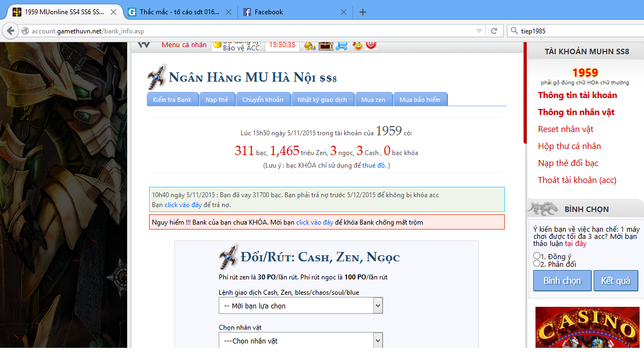Open the Mua bảo hiểm tab
This screenshot has width=644, height=355.
[x=420, y=99]
